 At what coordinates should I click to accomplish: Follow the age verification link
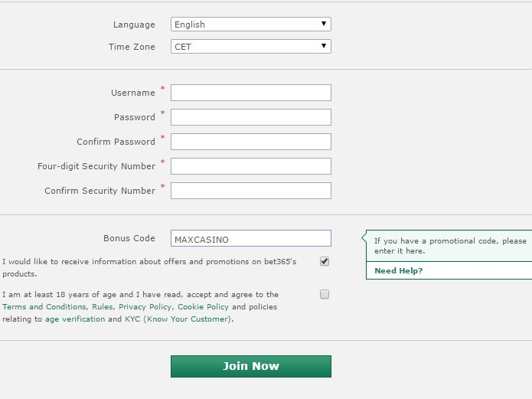pos(75,319)
